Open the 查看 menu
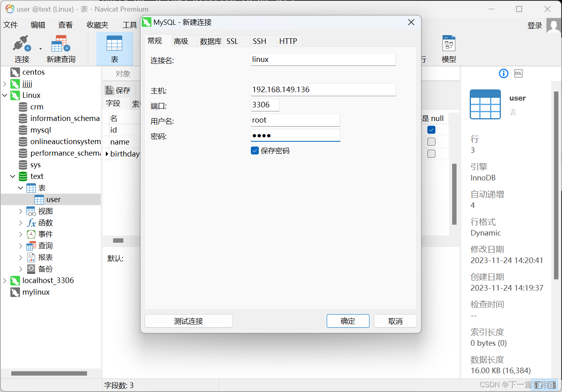This screenshot has height=392, width=562. click(x=66, y=25)
